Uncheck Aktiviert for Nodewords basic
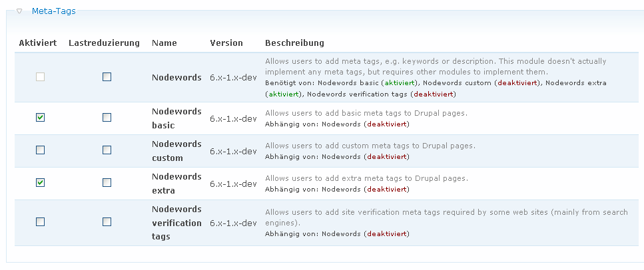Image resolution: width=644 pixels, height=270 pixels. pos(40,118)
